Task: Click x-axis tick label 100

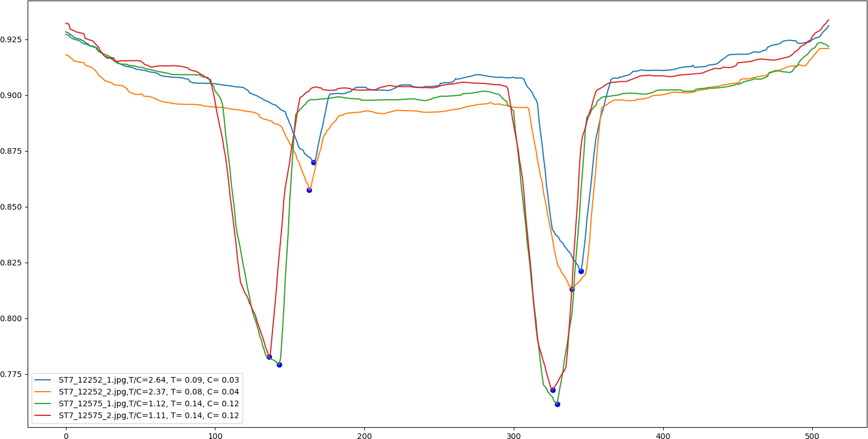Action: (215, 435)
